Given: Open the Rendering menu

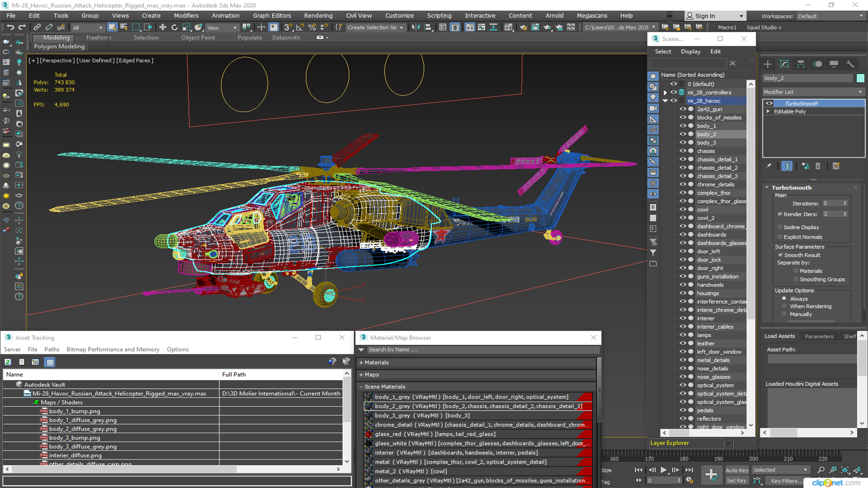Looking at the screenshot, I should click(x=318, y=15).
